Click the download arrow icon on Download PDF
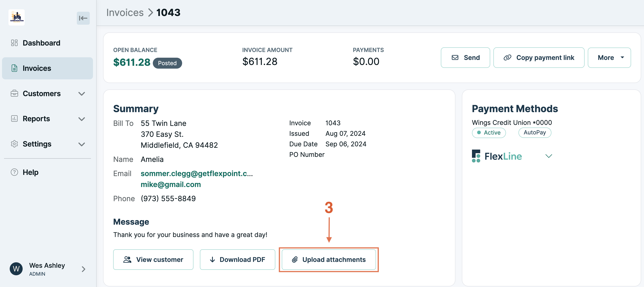The height and width of the screenshot is (287, 644). 212,259
